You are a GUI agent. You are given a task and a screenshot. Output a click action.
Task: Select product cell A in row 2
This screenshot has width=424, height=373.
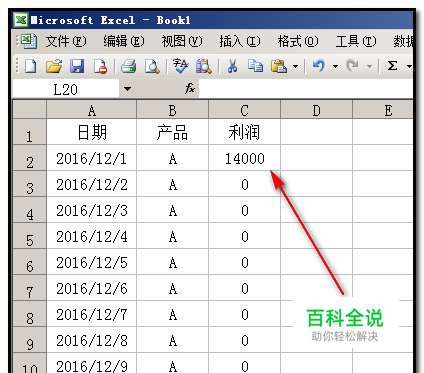[172, 158]
